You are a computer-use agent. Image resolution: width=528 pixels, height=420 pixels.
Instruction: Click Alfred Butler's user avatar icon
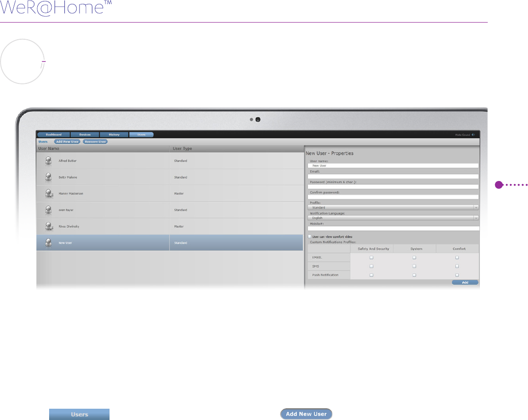49,161
